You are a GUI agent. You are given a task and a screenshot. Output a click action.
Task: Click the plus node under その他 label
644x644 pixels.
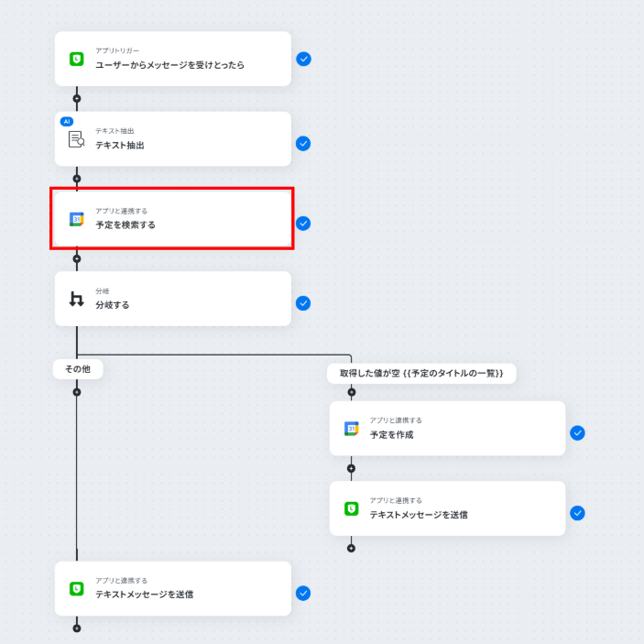coord(77,392)
